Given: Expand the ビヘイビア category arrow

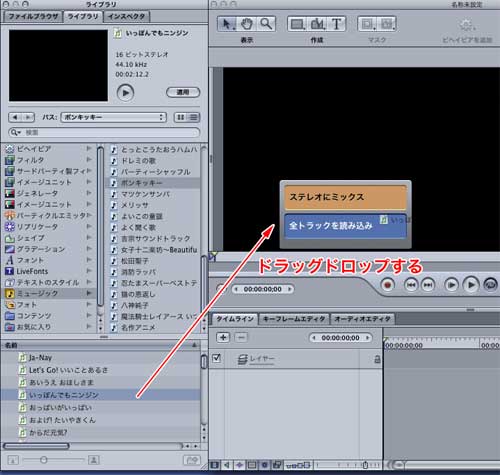Looking at the screenshot, I should tap(89, 148).
